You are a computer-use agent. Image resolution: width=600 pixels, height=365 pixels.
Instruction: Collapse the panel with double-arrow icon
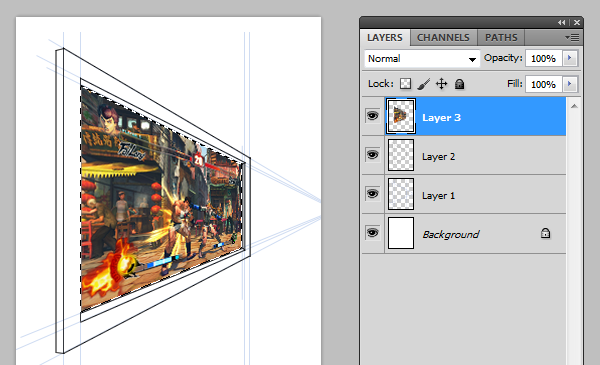click(x=561, y=23)
